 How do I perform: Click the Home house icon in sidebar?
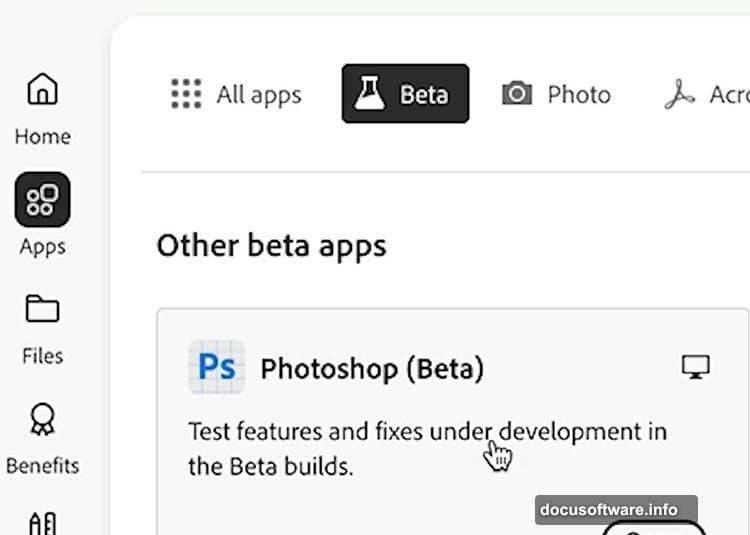(x=42, y=90)
